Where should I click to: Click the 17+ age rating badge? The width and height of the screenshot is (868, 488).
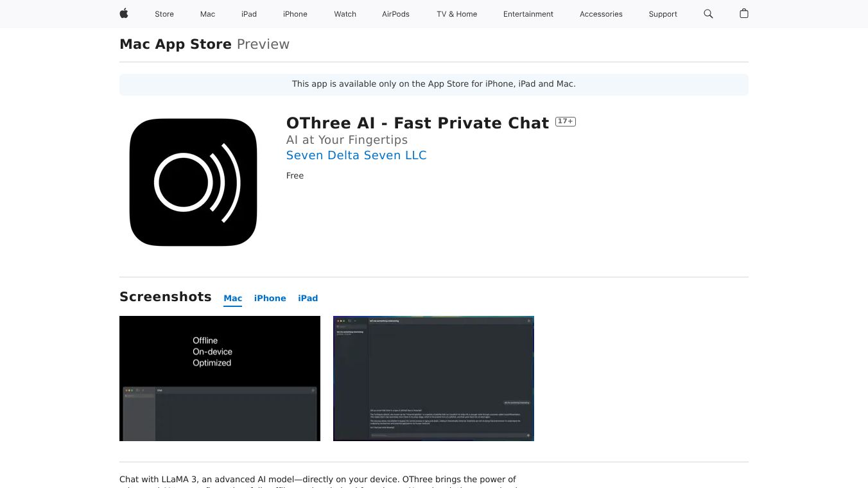[566, 121]
